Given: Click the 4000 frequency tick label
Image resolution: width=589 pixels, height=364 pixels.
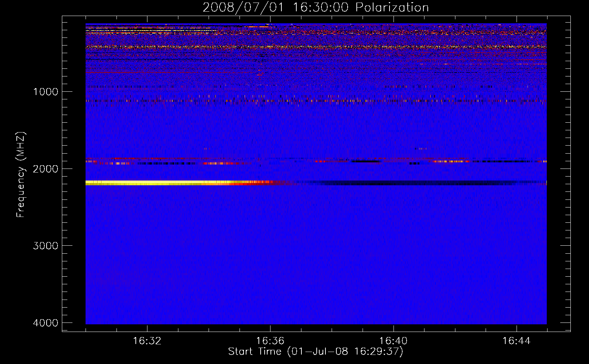Looking at the screenshot, I should tap(46, 323).
